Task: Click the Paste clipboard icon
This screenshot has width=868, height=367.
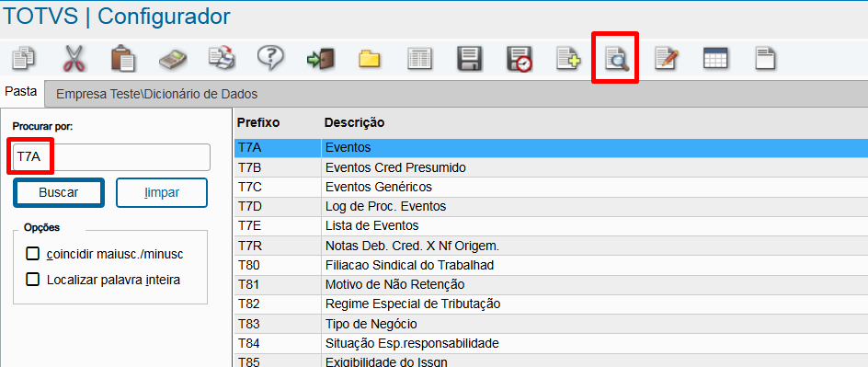Action: [x=123, y=58]
